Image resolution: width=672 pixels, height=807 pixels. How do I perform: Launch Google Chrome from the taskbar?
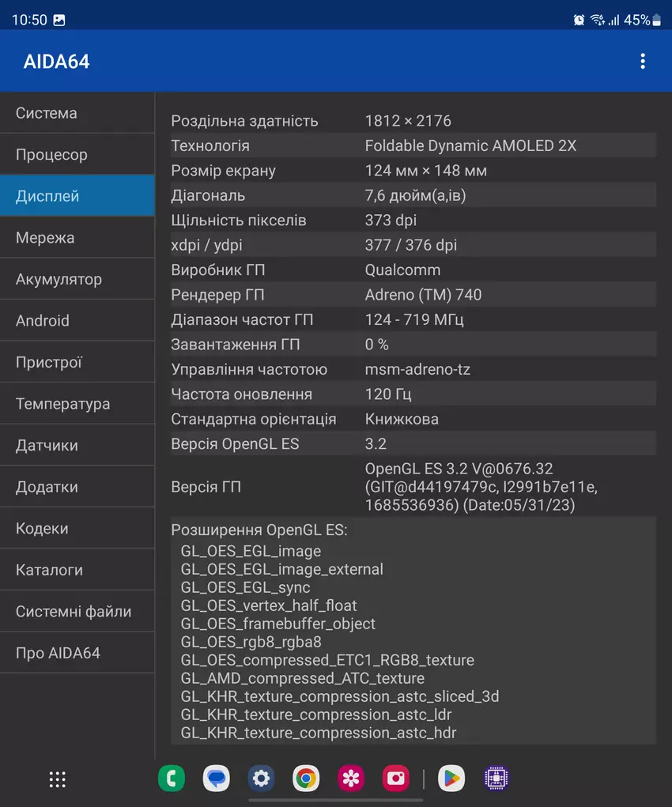306,779
